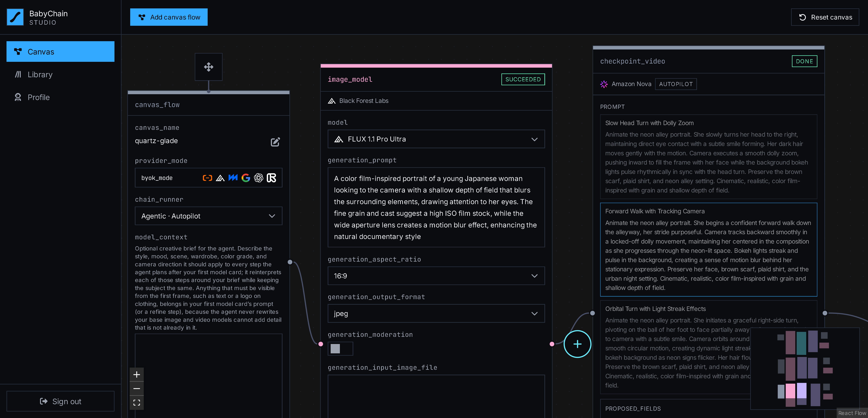The width and height of the screenshot is (868, 418).
Task: Open the Library section in sidebar
Action: [60, 74]
